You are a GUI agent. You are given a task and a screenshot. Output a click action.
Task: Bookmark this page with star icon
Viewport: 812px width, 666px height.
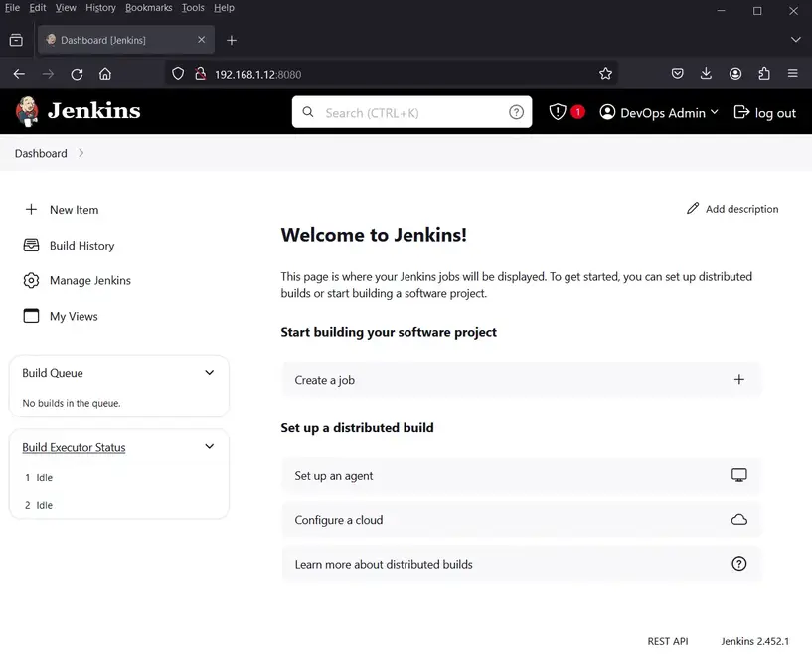pos(605,74)
